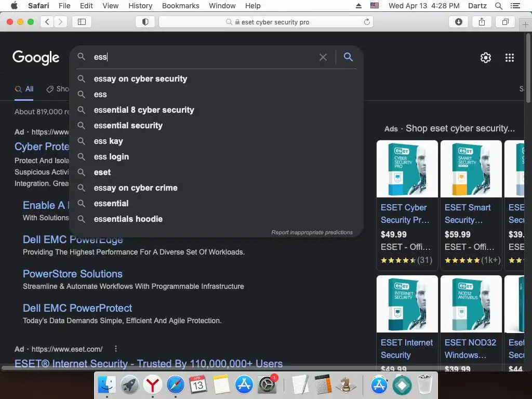Open Finder from the Dock

pyautogui.click(x=107, y=385)
